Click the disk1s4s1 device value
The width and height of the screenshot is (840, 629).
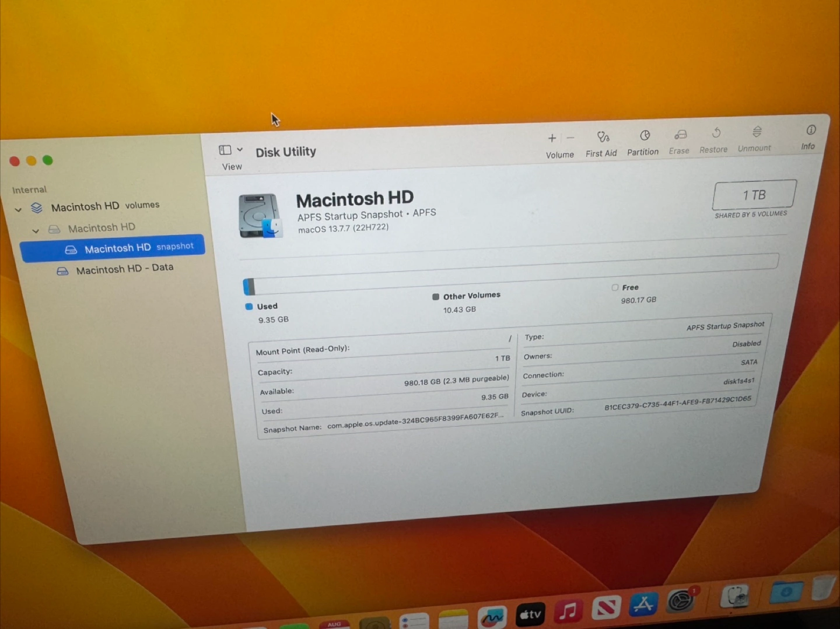point(739,381)
